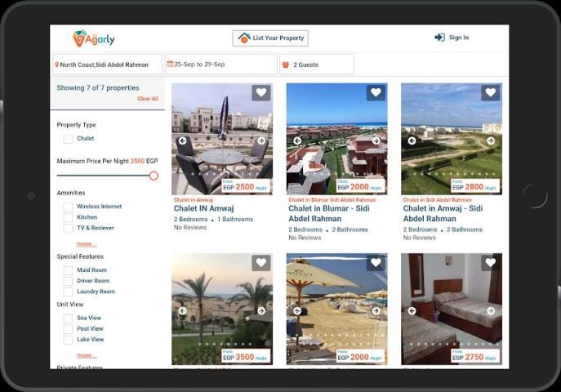The image size is (561, 392).
Task: Show previous photo of Chalet in Blumar
Action: [x=297, y=141]
